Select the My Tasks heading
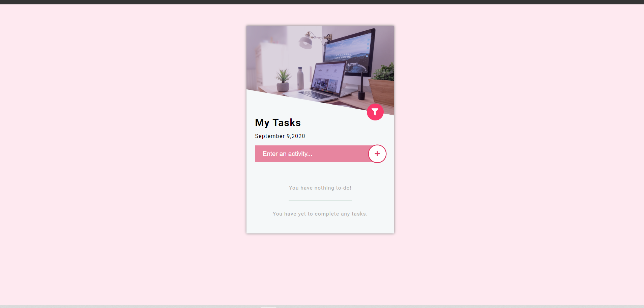 277,122
